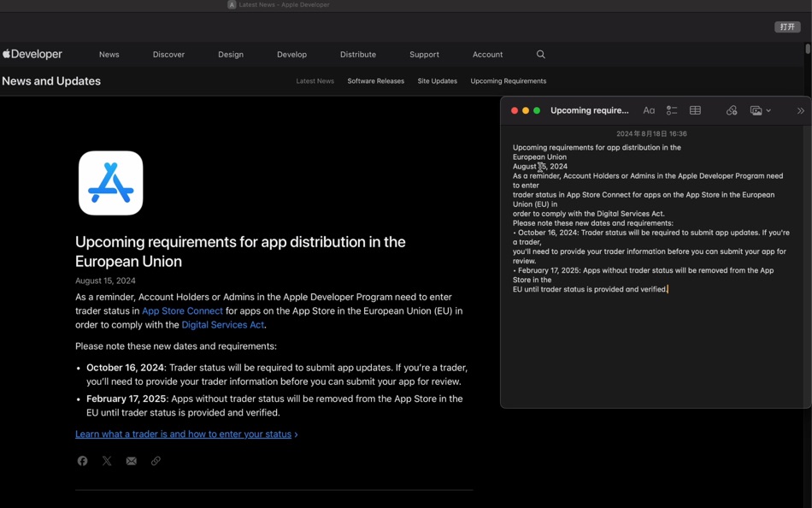Open Notes text format Aa button
This screenshot has width=812, height=508.
(x=649, y=110)
